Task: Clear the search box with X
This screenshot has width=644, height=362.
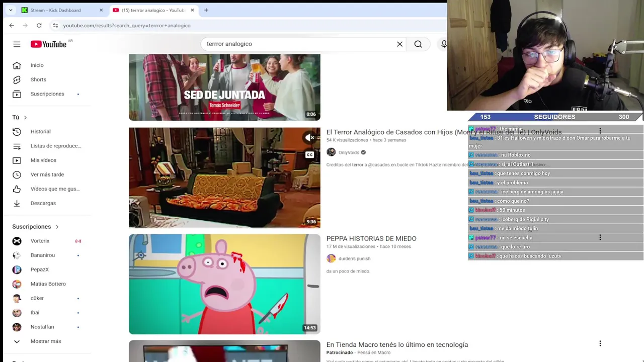Action: pyautogui.click(x=399, y=44)
